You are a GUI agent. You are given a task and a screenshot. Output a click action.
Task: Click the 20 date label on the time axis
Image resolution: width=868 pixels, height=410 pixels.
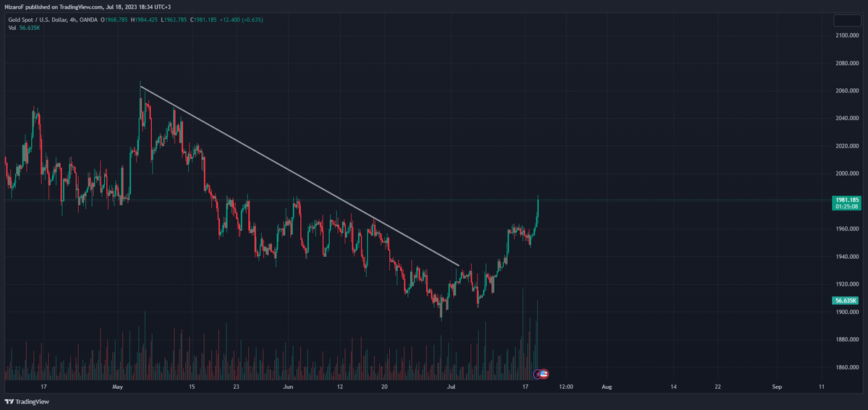pos(385,387)
